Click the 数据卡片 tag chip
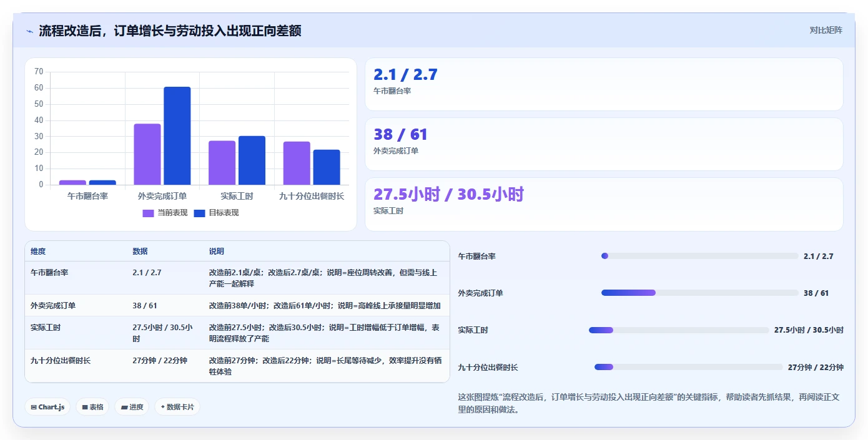 [x=177, y=407]
